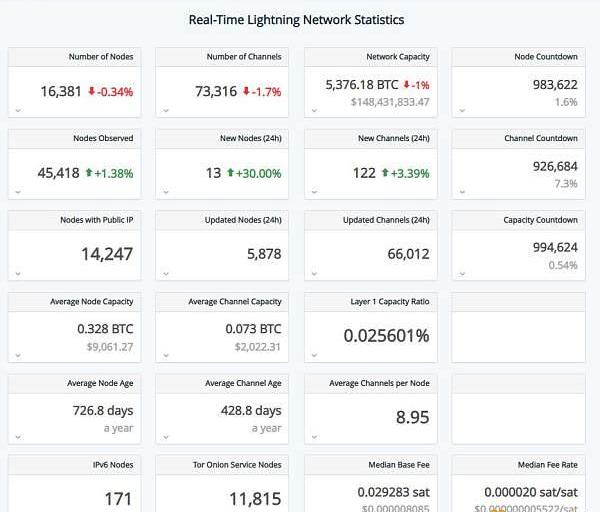The width and height of the screenshot is (600, 512).
Task: Click the 428.8 days value
Action: coord(251,411)
